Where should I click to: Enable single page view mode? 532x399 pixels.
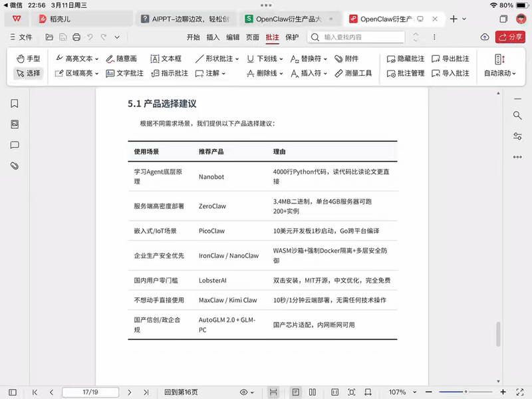click(x=296, y=392)
